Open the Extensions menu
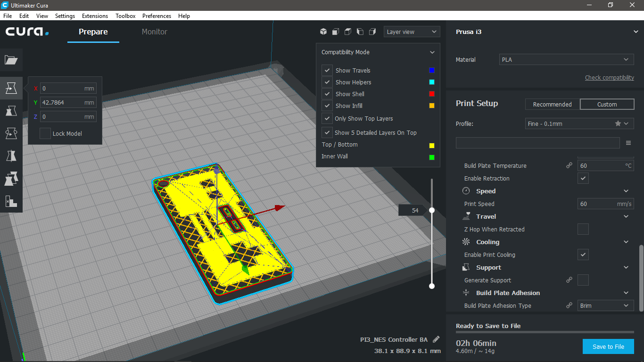This screenshot has width=644, height=362. pos(95,16)
